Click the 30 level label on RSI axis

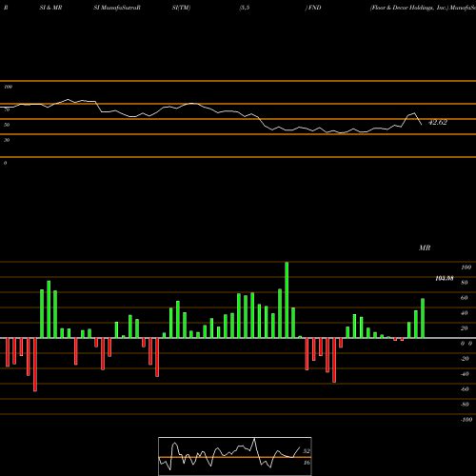click(x=7, y=140)
